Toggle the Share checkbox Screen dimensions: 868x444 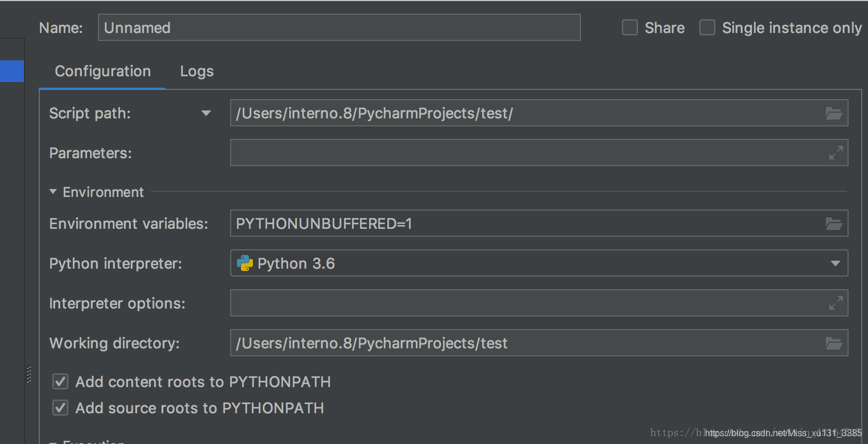click(x=630, y=27)
